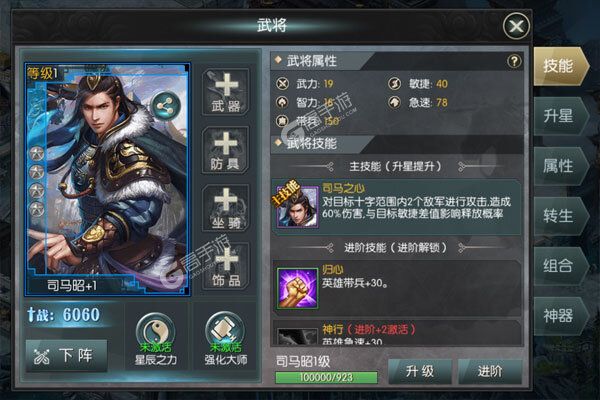The width and height of the screenshot is (600, 400).
Task: Add an accessory in the 饰品 slot
Action: point(226,266)
